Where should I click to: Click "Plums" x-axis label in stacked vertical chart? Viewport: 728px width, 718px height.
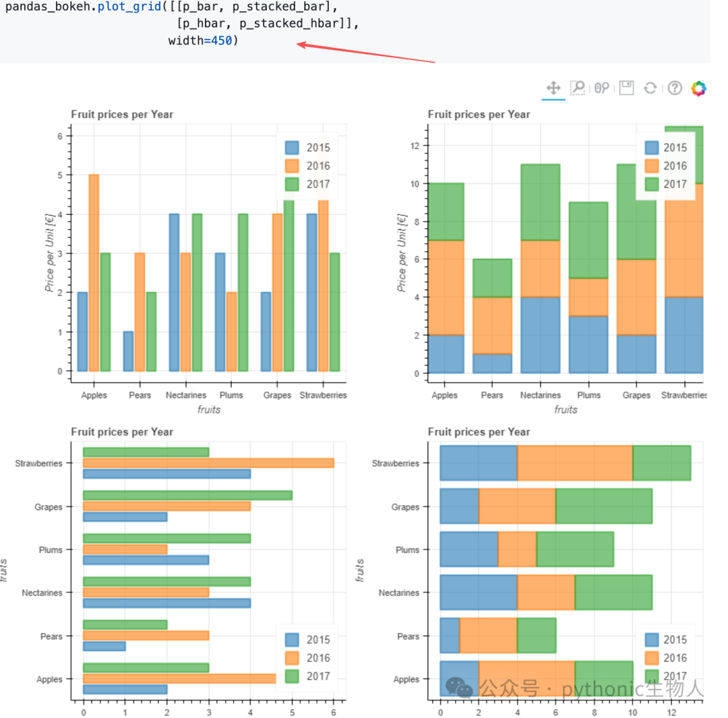(588, 395)
